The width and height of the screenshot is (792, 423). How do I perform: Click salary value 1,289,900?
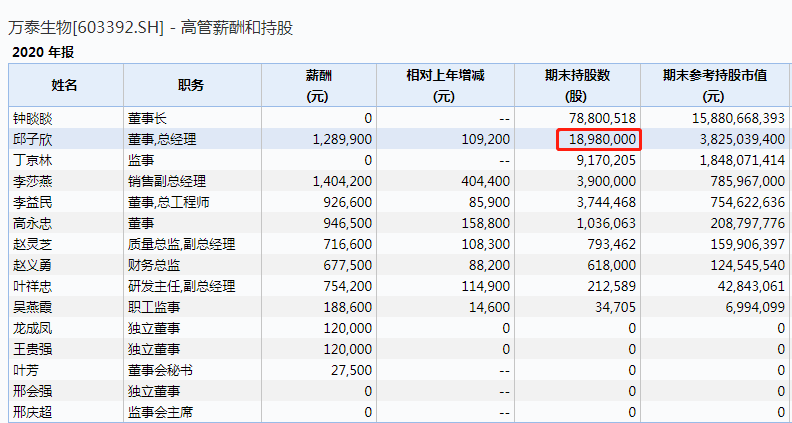click(341, 139)
